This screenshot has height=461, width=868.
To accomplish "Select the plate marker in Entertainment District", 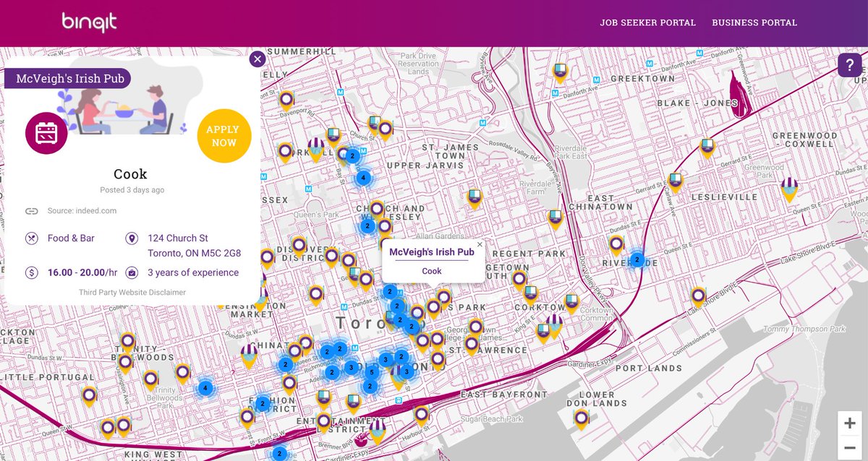I will [323, 421].
